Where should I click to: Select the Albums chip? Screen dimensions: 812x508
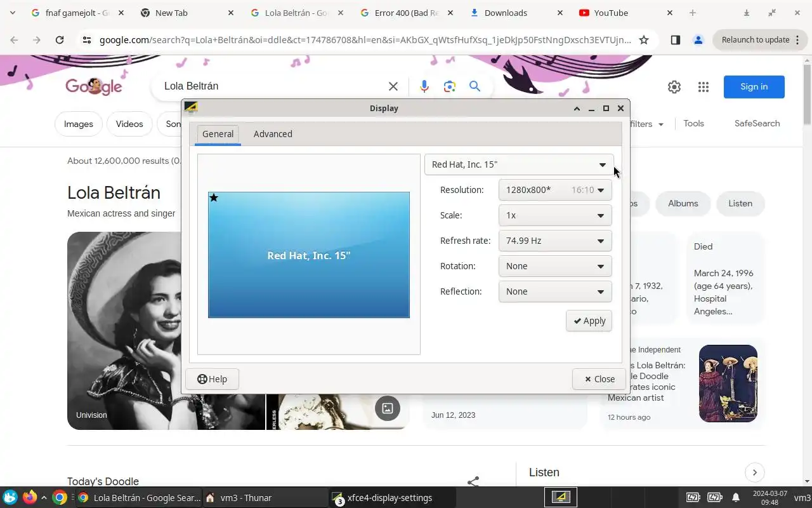[683, 203]
